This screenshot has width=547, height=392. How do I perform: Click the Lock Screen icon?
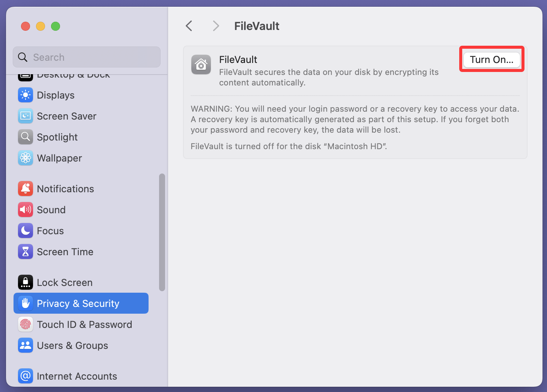point(26,283)
